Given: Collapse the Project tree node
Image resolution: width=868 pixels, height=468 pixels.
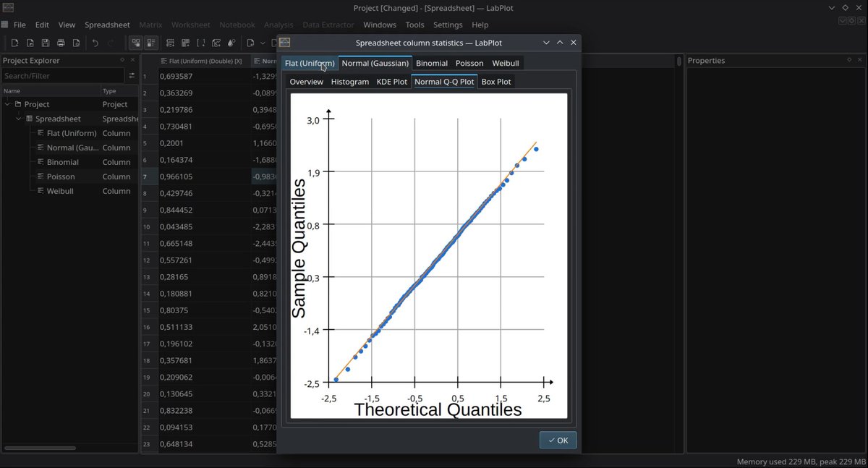Looking at the screenshot, I should point(7,103).
